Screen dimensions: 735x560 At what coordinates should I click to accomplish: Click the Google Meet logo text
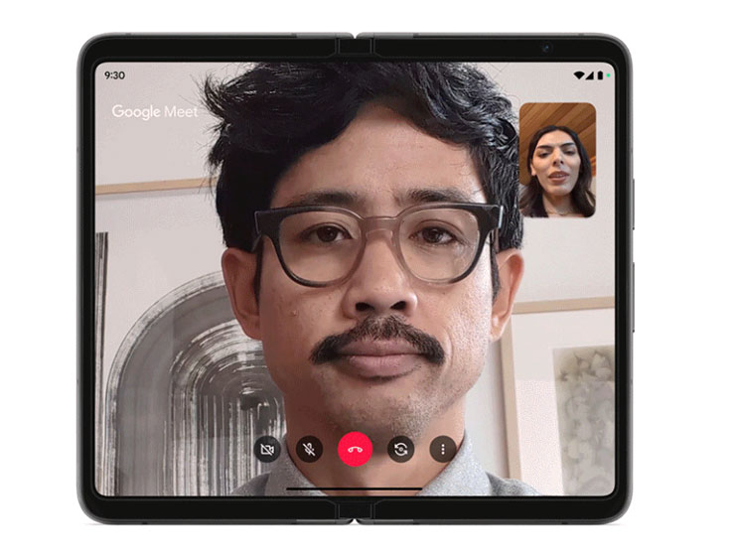coord(154,111)
